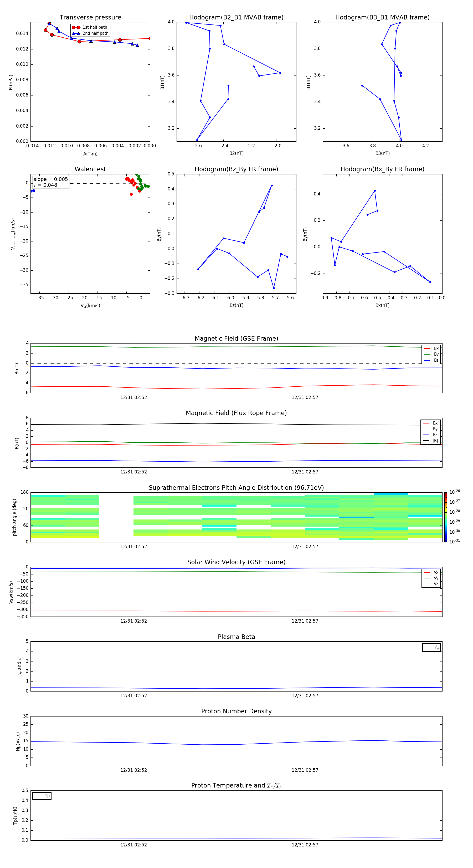Click the Proton Number Density title

click(x=236, y=711)
